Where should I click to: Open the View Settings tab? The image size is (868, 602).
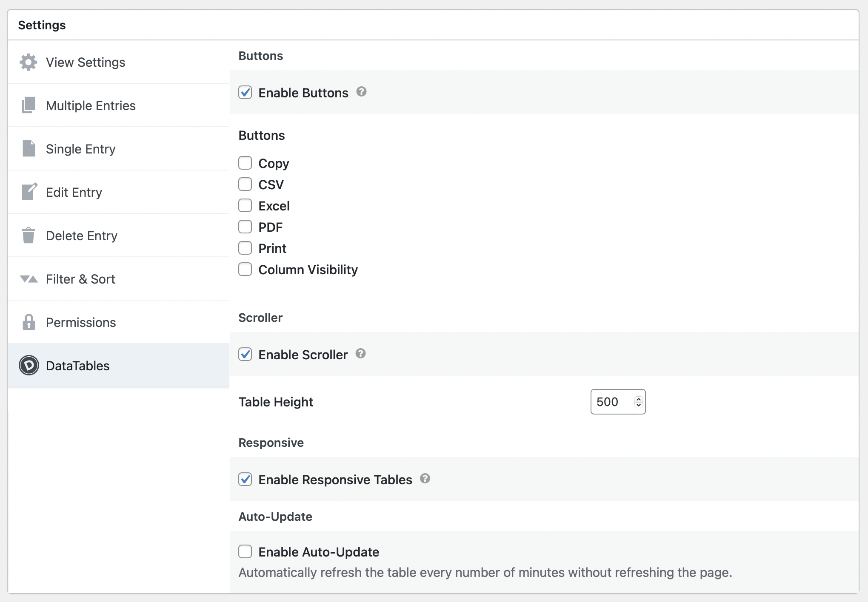coord(118,62)
